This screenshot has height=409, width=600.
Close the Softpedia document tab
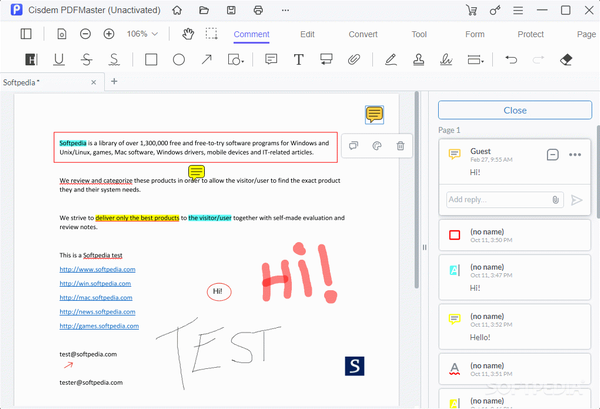[x=93, y=82]
